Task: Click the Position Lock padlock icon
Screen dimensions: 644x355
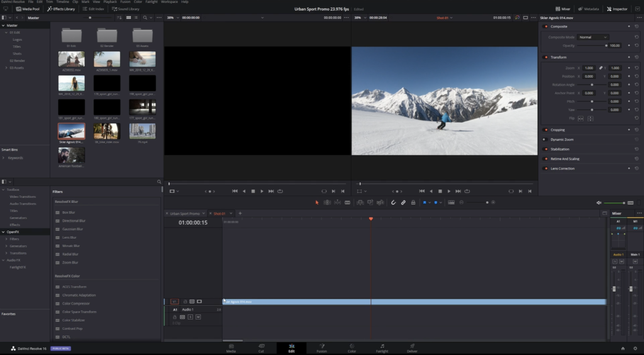Action: click(413, 202)
